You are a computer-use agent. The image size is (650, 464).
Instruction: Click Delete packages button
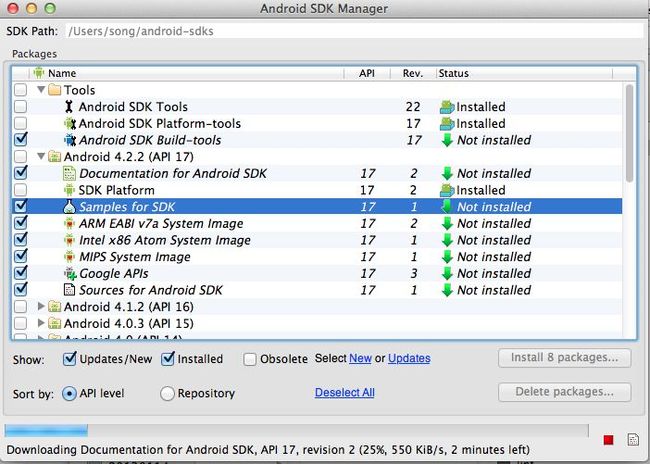(x=565, y=392)
